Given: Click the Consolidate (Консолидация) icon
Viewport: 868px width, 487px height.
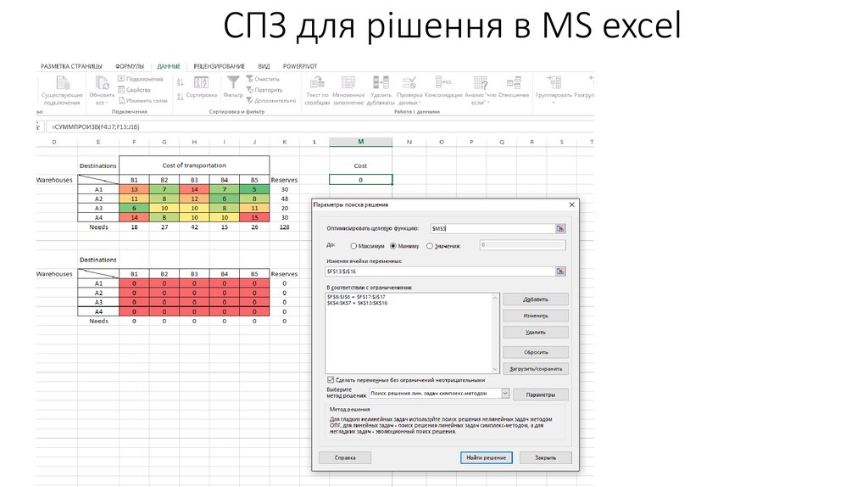Looking at the screenshot, I should tap(442, 83).
